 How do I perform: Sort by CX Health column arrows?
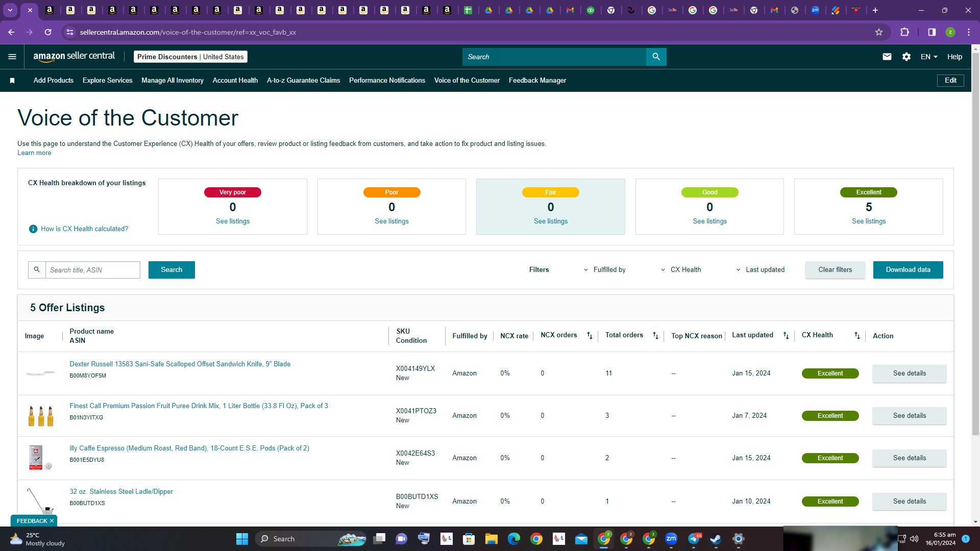point(857,335)
